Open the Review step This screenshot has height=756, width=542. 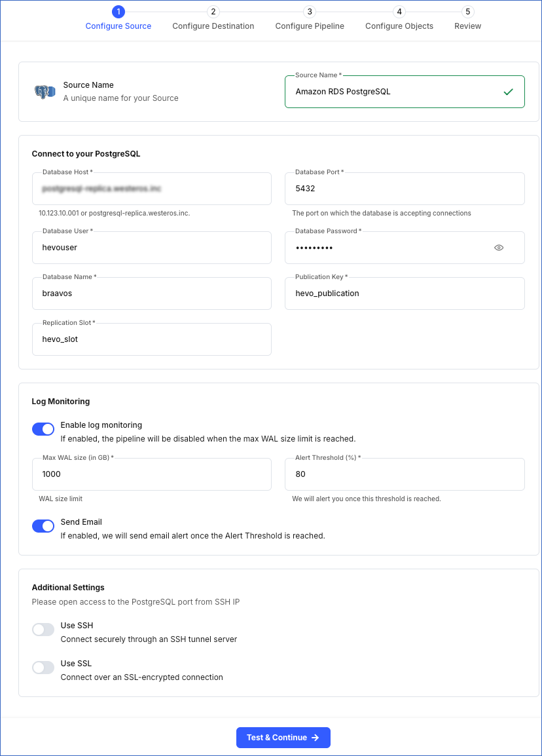[x=467, y=26]
